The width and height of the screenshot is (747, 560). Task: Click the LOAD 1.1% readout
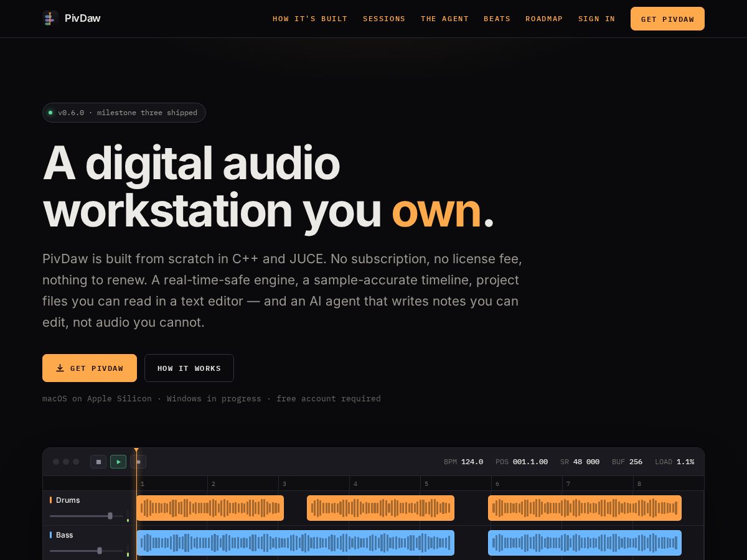(674, 462)
